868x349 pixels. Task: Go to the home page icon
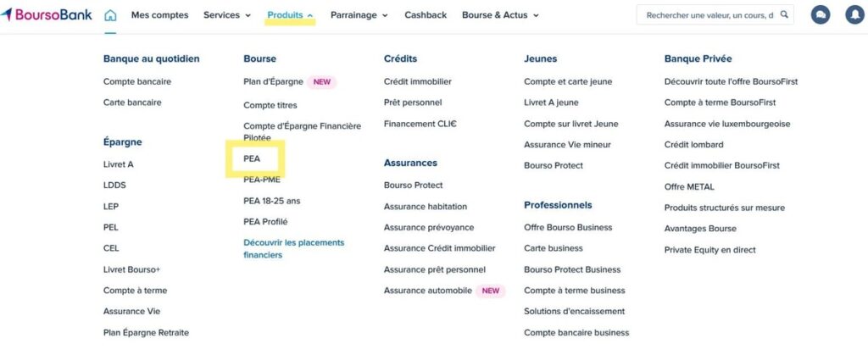pyautogui.click(x=110, y=15)
